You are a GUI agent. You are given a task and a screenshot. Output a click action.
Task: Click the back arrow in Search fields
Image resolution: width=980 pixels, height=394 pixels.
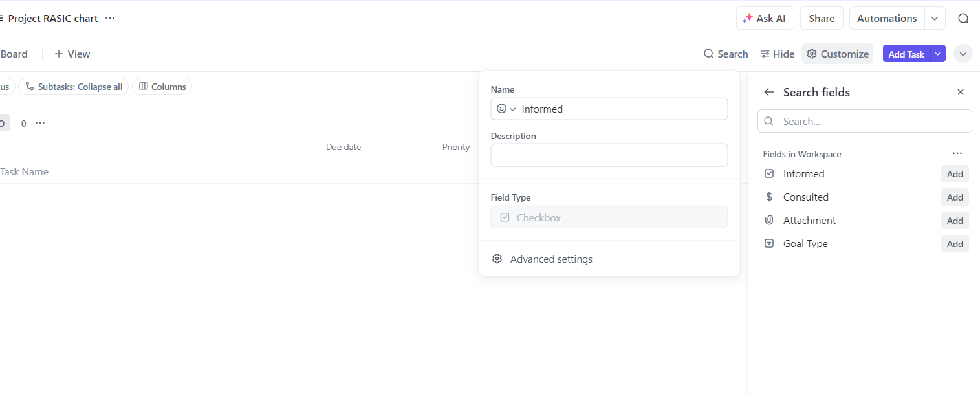coord(768,92)
